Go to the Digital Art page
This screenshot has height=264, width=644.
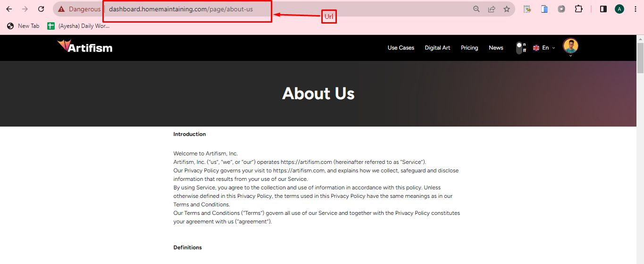(437, 48)
